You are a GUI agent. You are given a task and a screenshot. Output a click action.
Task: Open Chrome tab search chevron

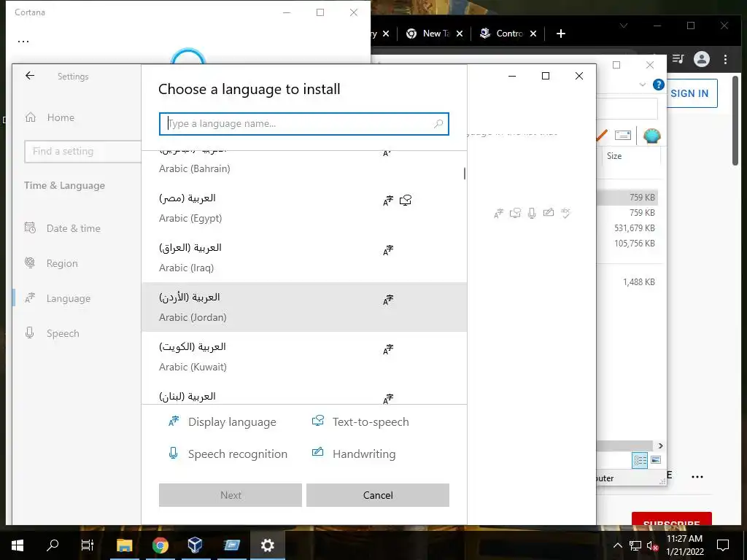624,26
